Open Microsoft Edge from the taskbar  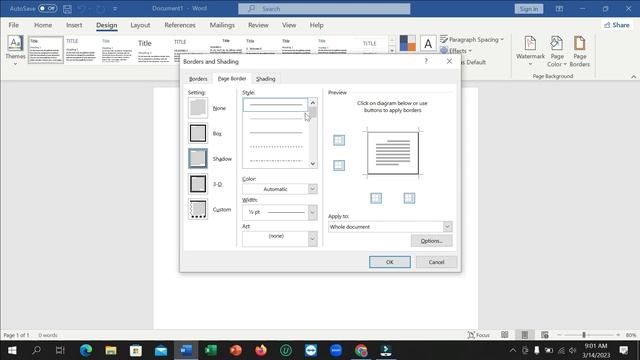(x=86, y=350)
